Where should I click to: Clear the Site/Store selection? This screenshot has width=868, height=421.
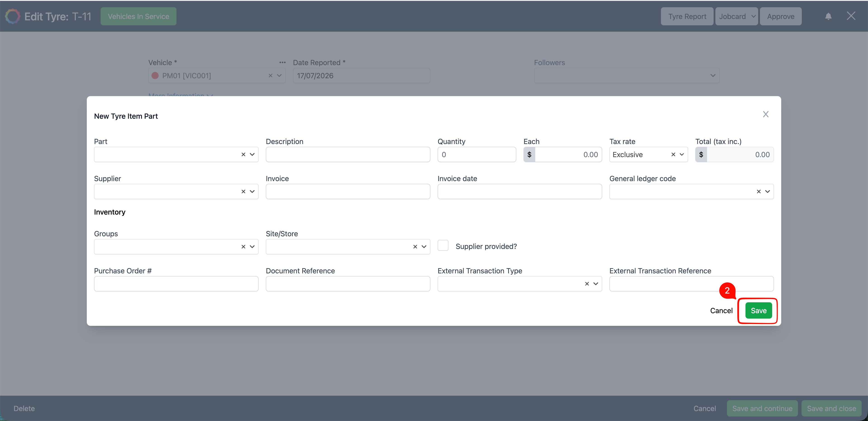[415, 247]
